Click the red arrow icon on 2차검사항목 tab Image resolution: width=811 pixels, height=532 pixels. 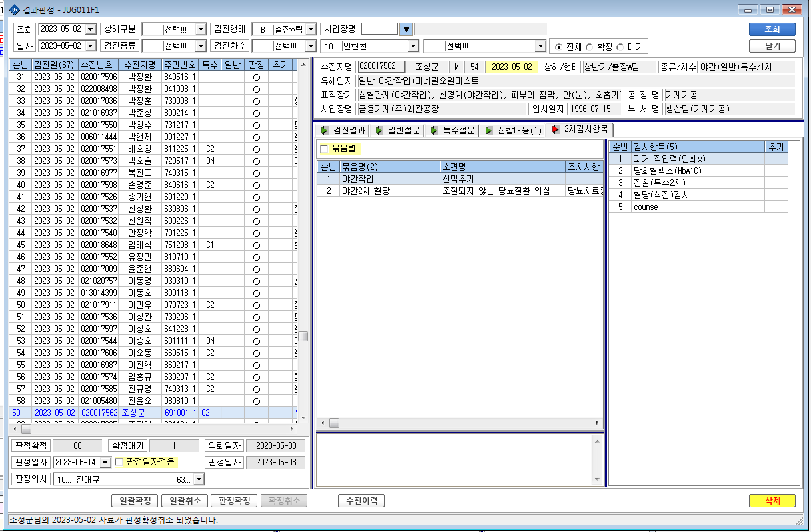tap(555, 130)
